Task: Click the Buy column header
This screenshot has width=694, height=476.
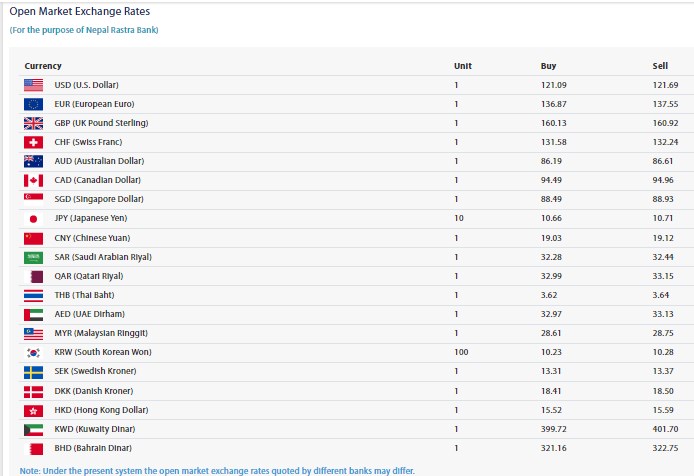Action: pyautogui.click(x=548, y=66)
